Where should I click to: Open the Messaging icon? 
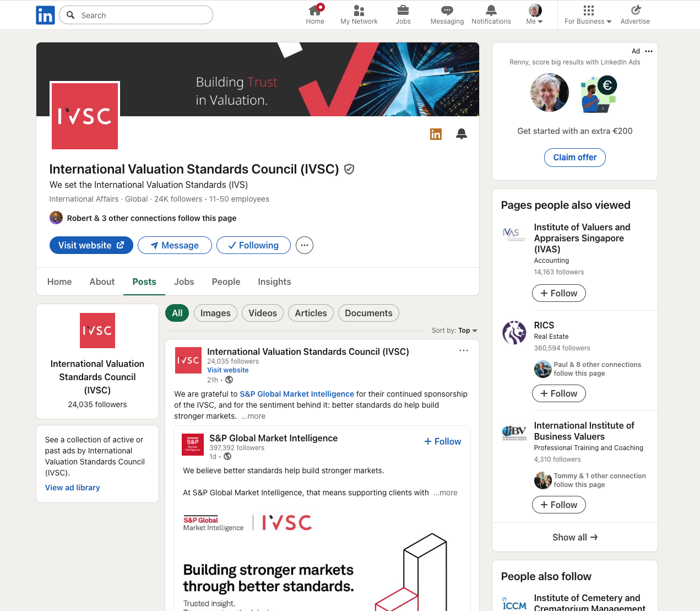[x=447, y=15]
